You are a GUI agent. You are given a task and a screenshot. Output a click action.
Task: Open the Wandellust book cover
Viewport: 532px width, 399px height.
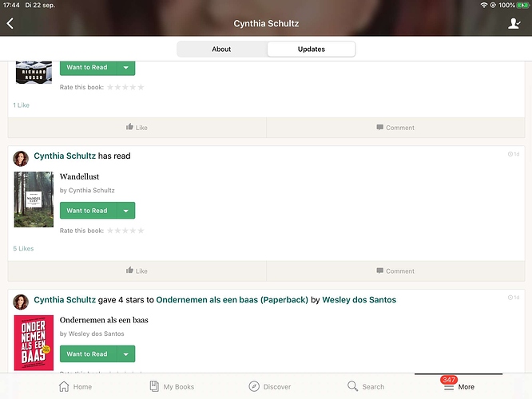(x=34, y=199)
